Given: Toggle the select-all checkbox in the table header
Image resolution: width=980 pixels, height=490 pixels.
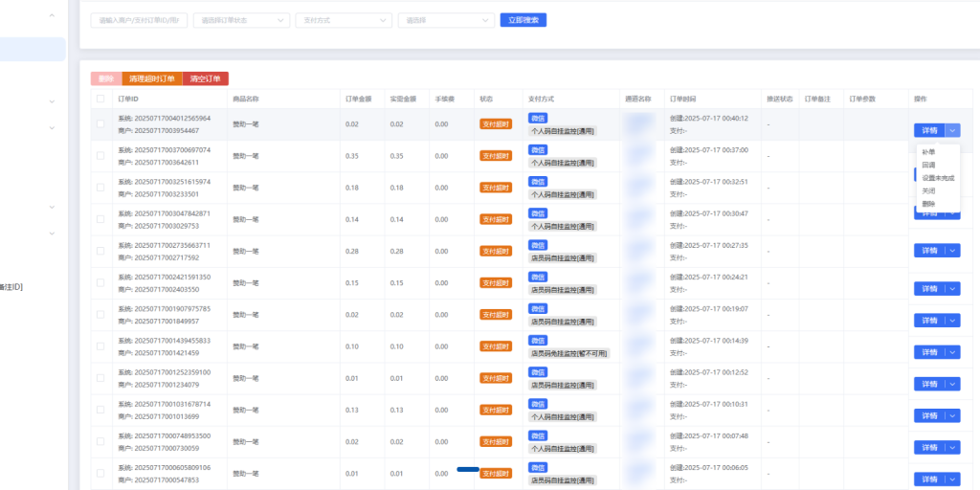Looking at the screenshot, I should pos(101,99).
